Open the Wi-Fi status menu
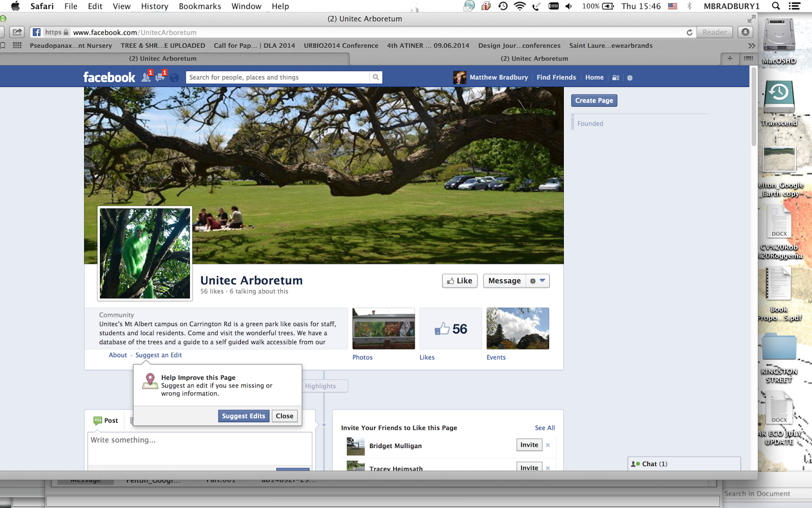This screenshot has height=508, width=812. [x=519, y=6]
